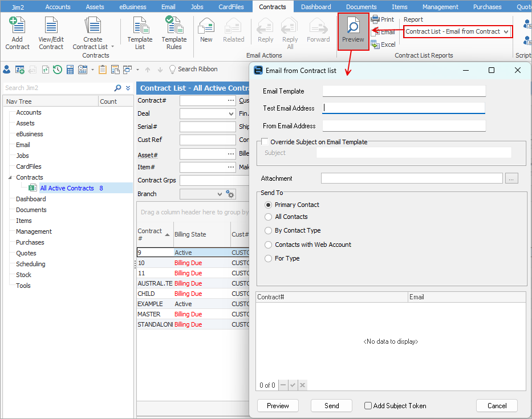Open the Template List
The height and width of the screenshot is (419, 532).
140,33
